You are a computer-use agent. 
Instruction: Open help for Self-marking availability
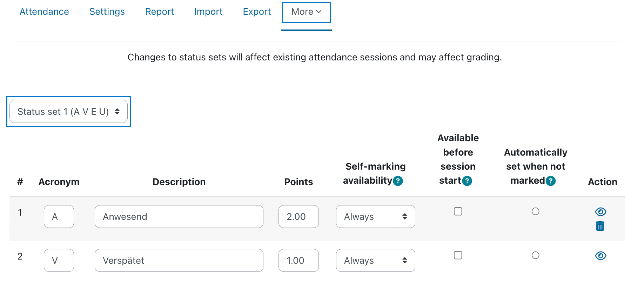point(398,181)
